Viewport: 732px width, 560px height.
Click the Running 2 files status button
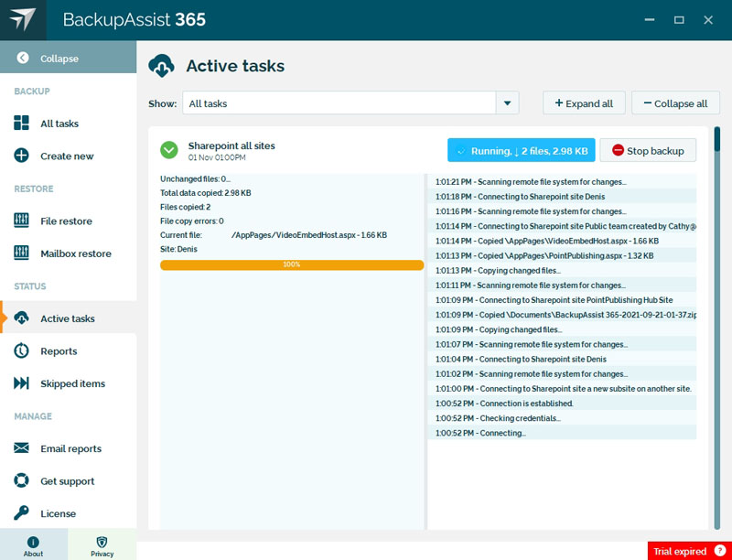click(521, 150)
